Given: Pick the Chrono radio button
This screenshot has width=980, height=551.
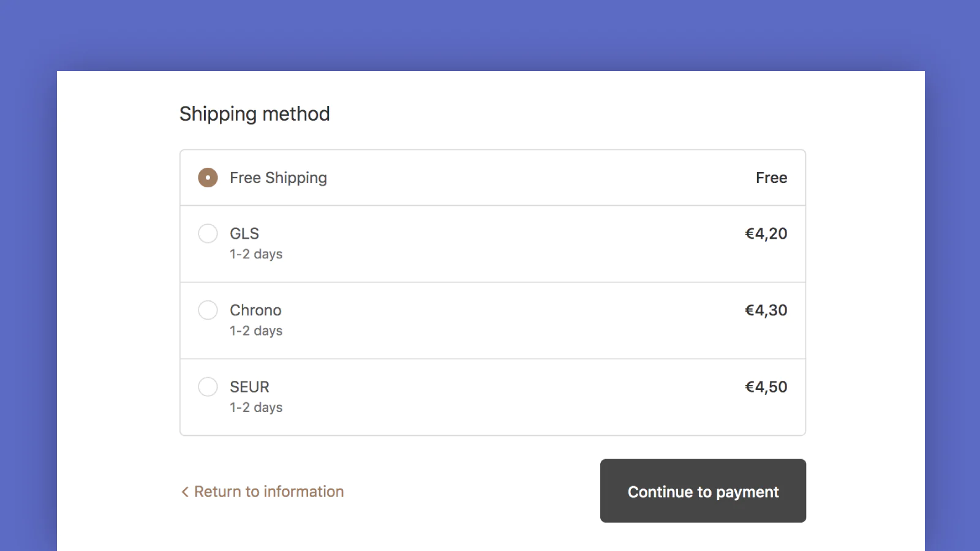Looking at the screenshot, I should (208, 310).
